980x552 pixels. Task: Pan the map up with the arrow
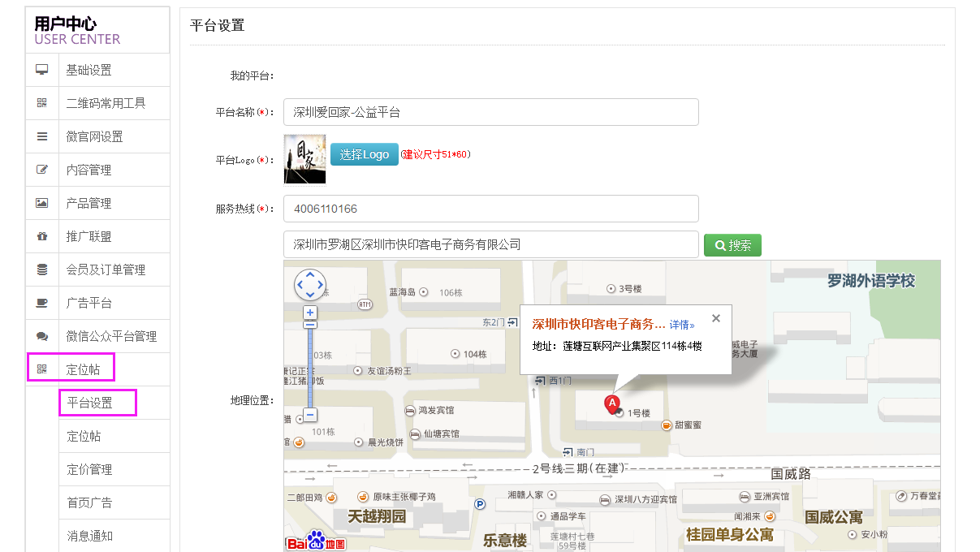[x=309, y=274]
